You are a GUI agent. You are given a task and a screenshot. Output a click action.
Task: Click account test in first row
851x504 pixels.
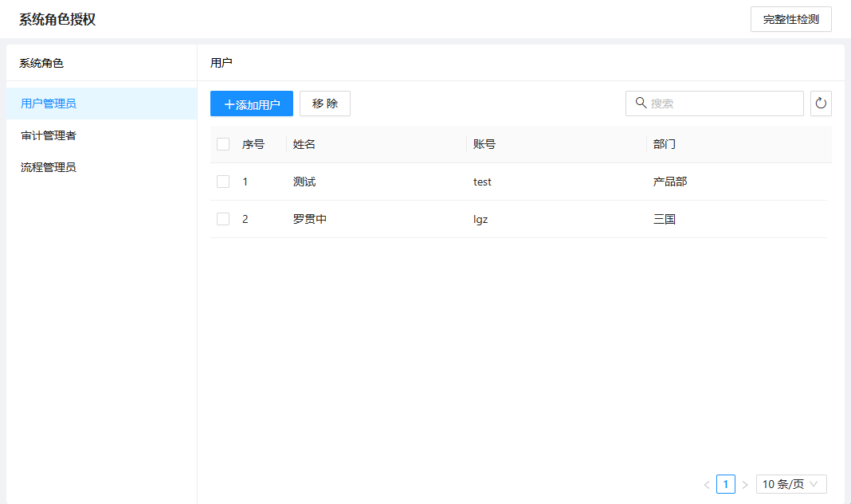click(x=482, y=182)
